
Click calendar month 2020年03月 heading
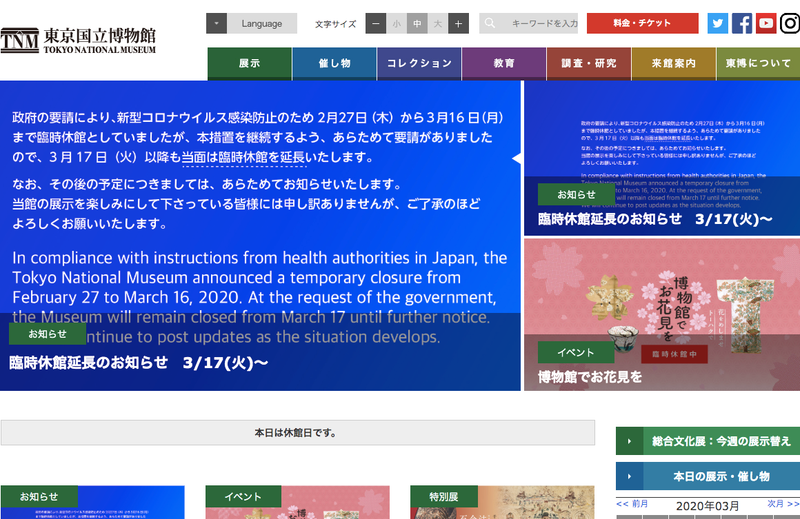pos(707,506)
